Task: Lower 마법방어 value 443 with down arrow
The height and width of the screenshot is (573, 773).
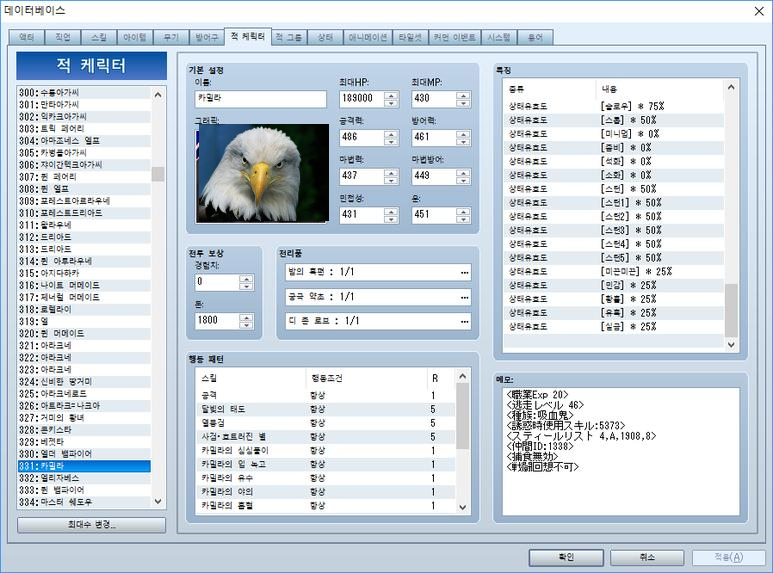Action: (x=463, y=180)
